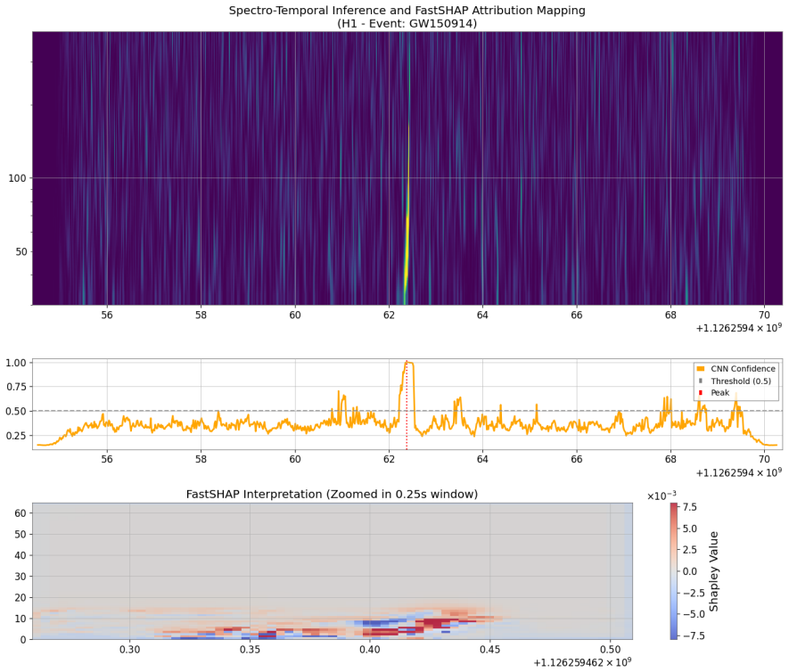The height and width of the screenshot is (672, 789).
Task: Click the gray Threshold (0.5) legend marker
Action: click(701, 381)
